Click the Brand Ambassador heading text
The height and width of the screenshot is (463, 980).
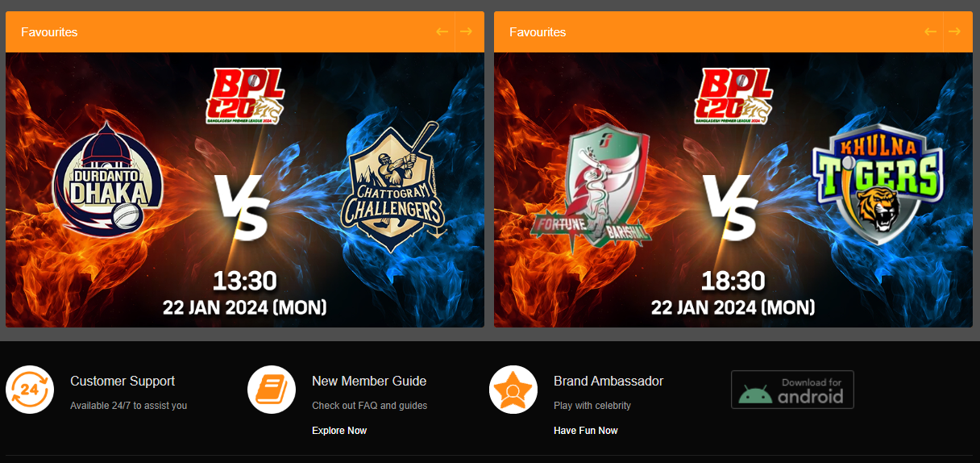click(608, 381)
